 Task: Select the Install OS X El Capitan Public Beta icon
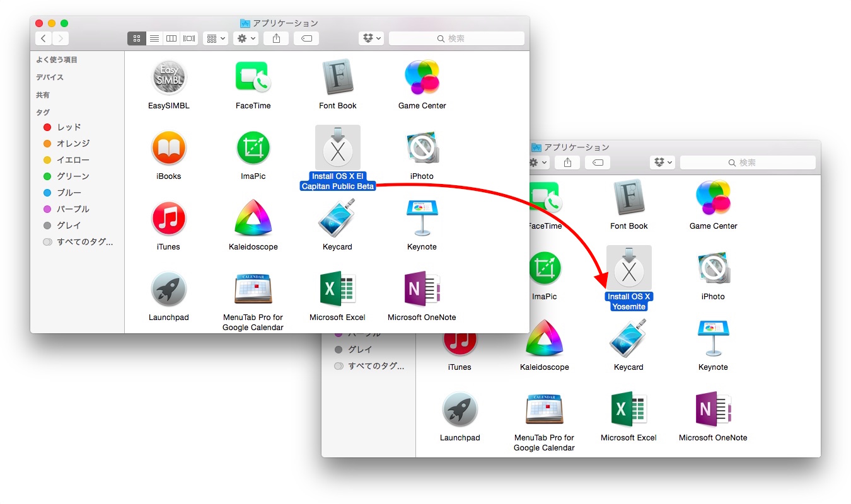pos(338,148)
